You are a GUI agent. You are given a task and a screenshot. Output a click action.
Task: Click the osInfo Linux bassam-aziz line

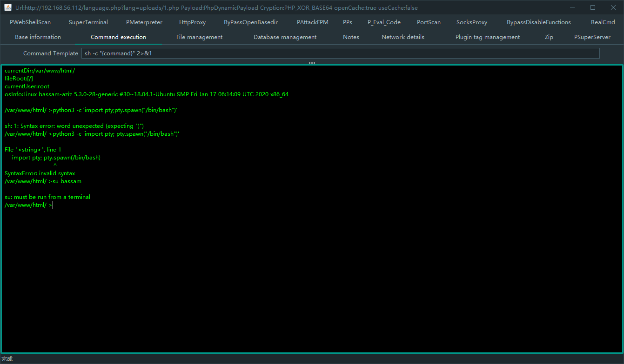[x=147, y=94]
